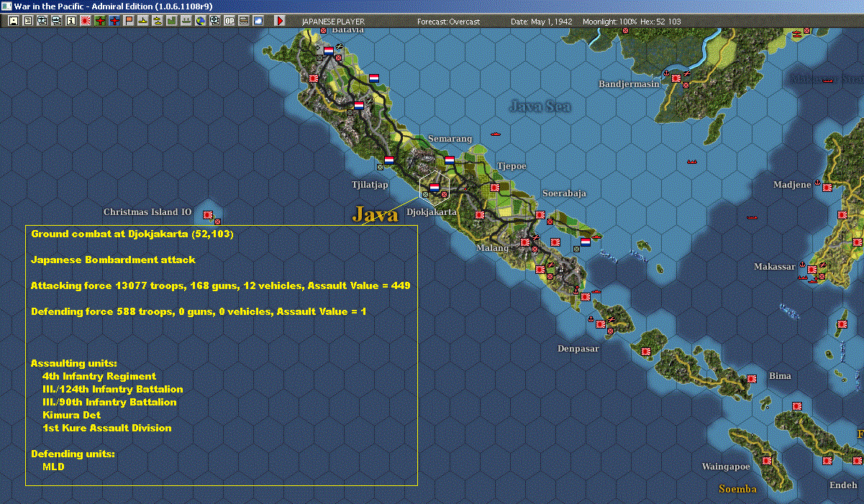This screenshot has height=504, width=864.
Task: Click the orange flag toolbar icon
Action: pos(129,21)
